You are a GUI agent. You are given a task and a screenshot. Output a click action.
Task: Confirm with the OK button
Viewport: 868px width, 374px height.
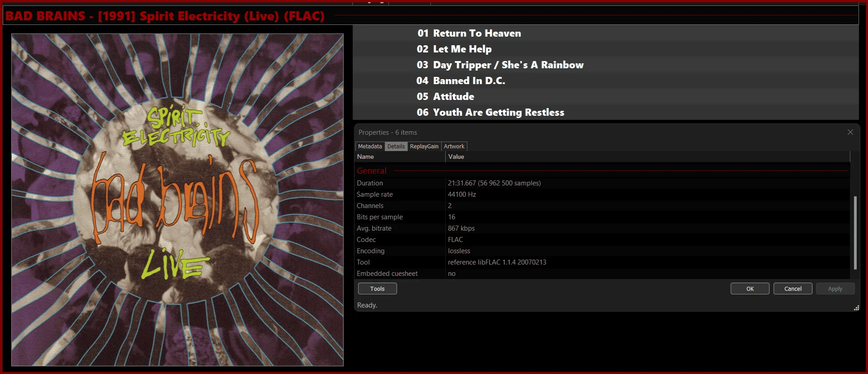click(750, 289)
